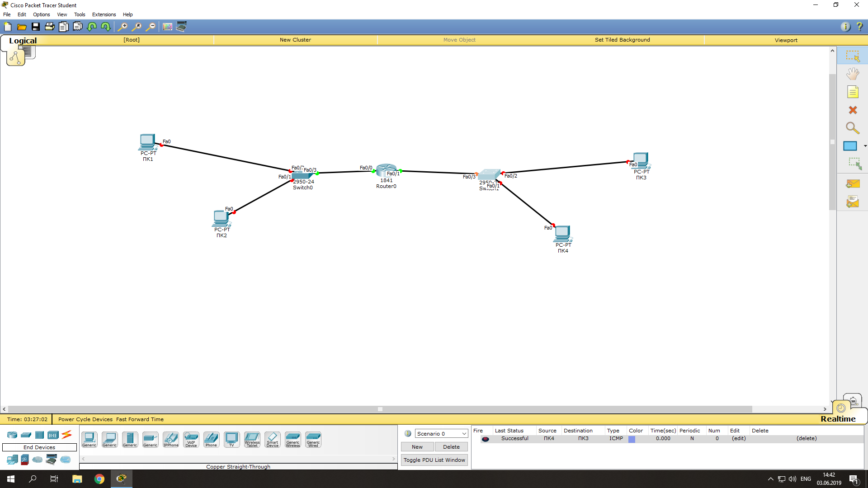Viewport: 868px width, 488px height.
Task: Click the New file toolbar icon
Action: pos(8,27)
